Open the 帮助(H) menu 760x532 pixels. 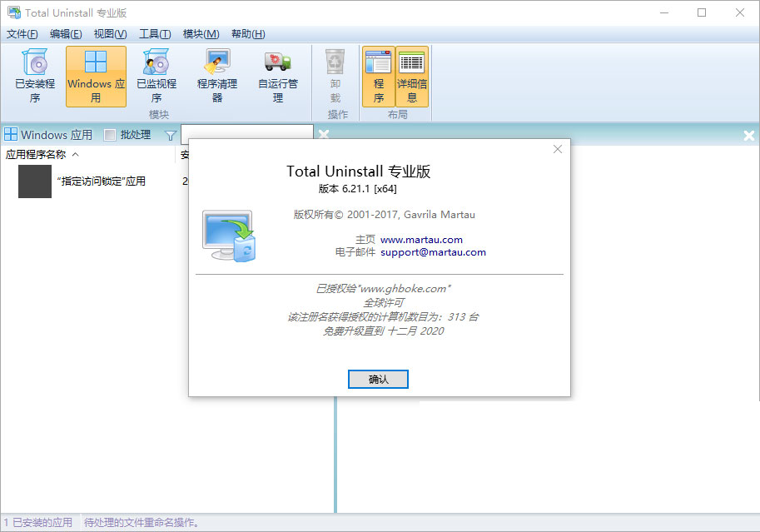(248, 34)
